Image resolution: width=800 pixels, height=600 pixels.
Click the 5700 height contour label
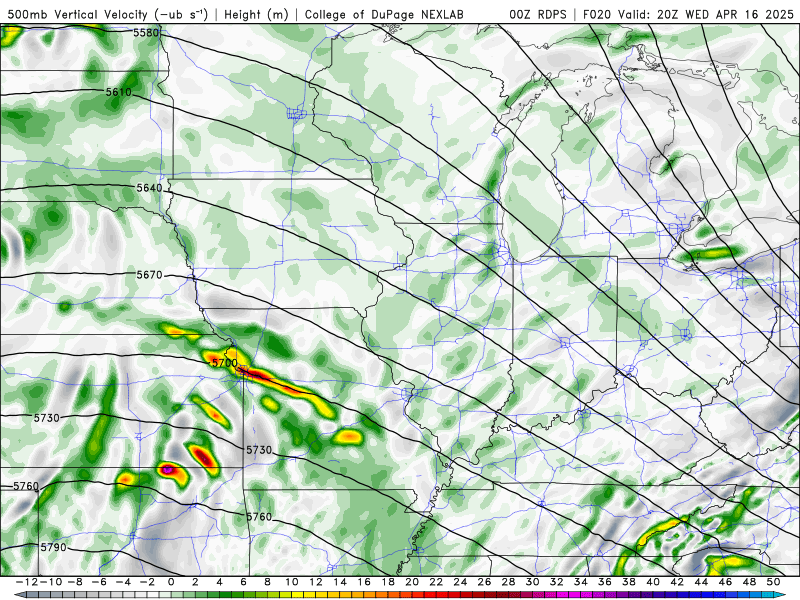point(224,363)
